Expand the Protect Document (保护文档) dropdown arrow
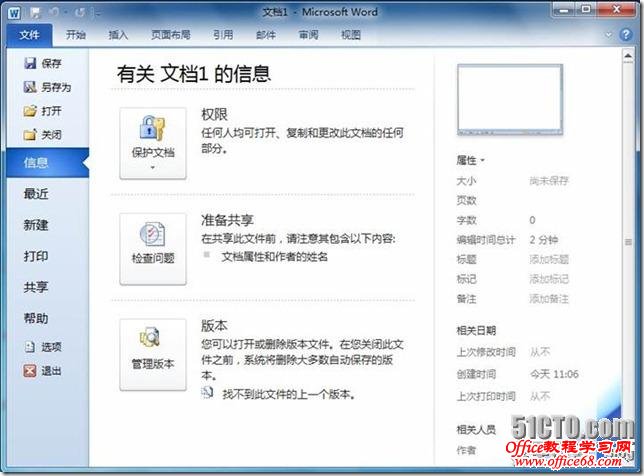Viewport: 644px width, 476px height. 153,168
